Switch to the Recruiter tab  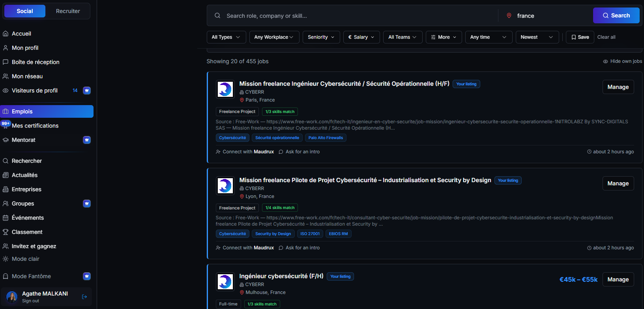coord(68,11)
